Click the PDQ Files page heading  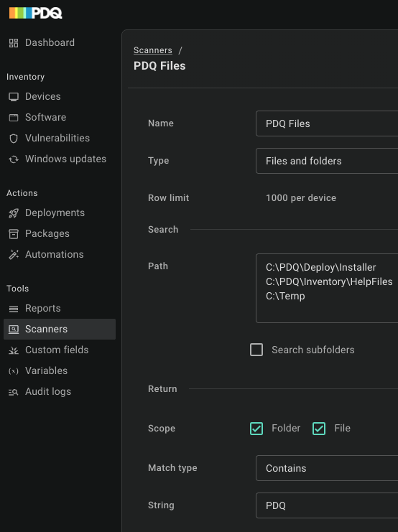(159, 66)
